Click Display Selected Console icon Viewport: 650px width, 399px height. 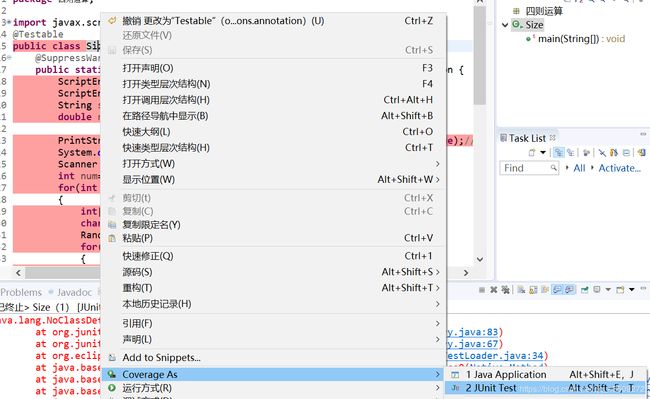click(x=597, y=289)
